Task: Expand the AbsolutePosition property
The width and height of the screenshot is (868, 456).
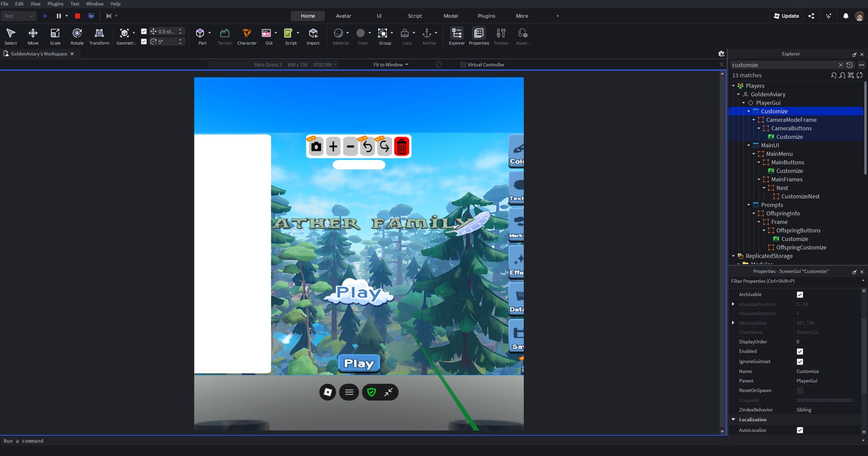Action: (733, 304)
